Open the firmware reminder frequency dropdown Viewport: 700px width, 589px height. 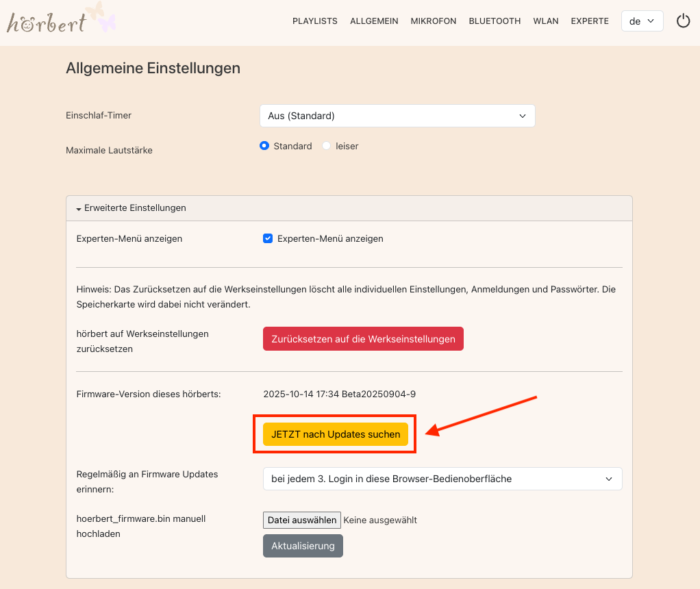[442, 479]
